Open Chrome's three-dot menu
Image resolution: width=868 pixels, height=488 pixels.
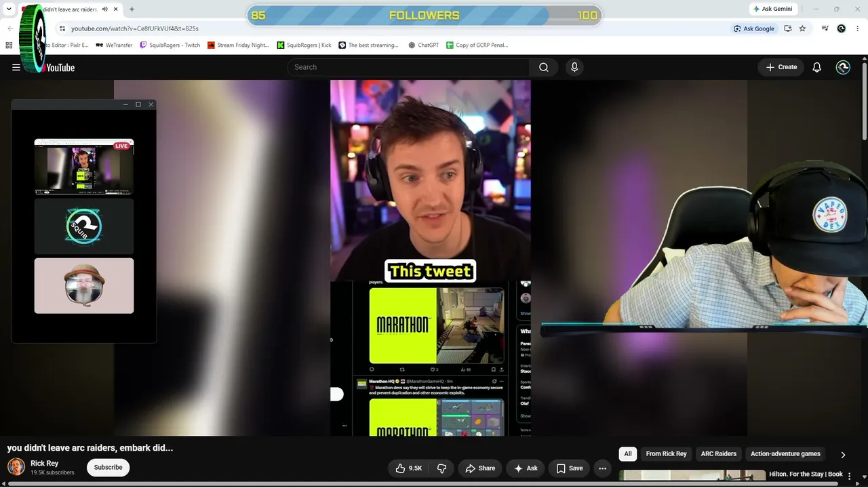856,28
